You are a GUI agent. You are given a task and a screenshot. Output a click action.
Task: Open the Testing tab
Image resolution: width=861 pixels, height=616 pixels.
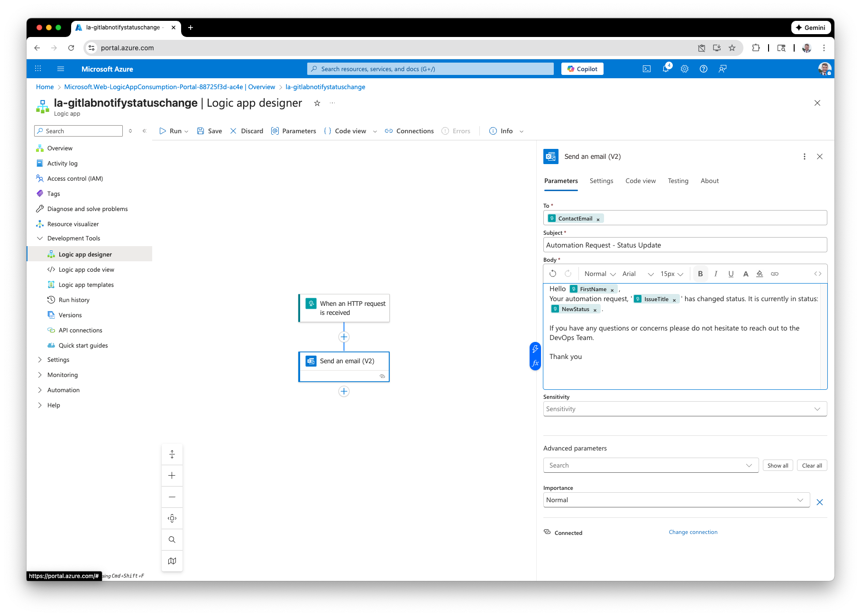[678, 181]
